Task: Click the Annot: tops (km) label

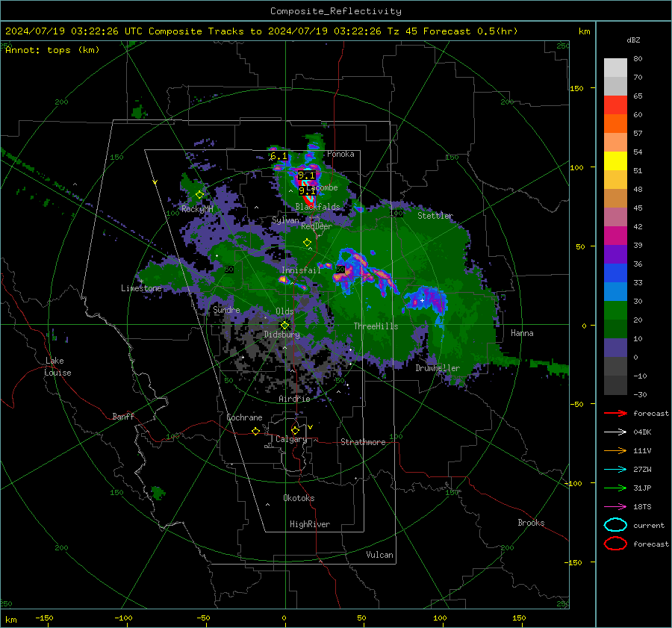Action: [x=52, y=50]
